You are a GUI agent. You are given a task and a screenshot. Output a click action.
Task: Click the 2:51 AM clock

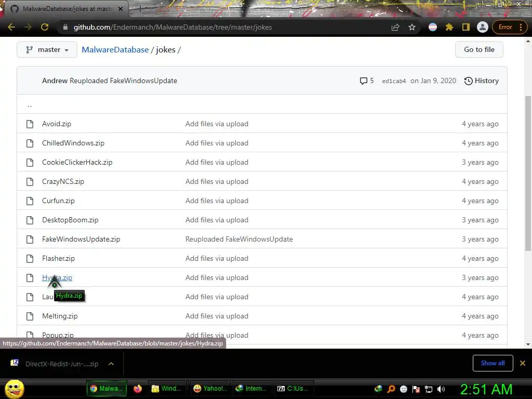click(486, 389)
